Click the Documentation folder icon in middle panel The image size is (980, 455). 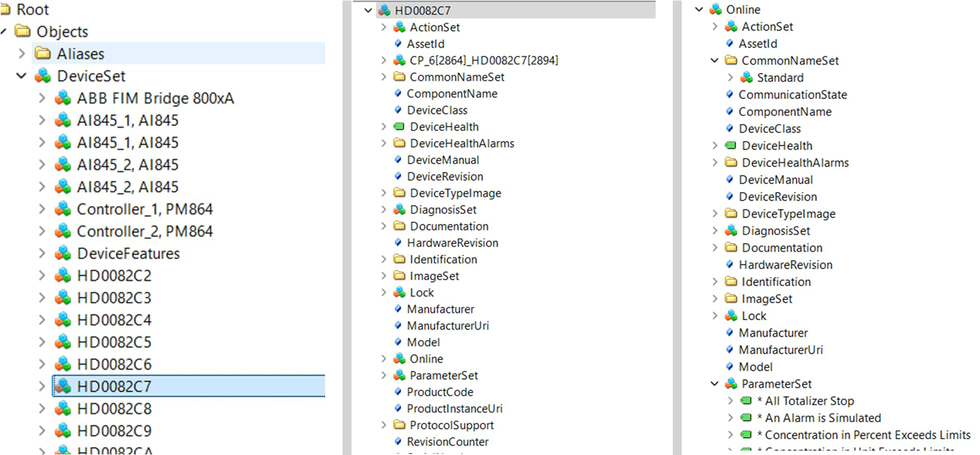point(399,226)
